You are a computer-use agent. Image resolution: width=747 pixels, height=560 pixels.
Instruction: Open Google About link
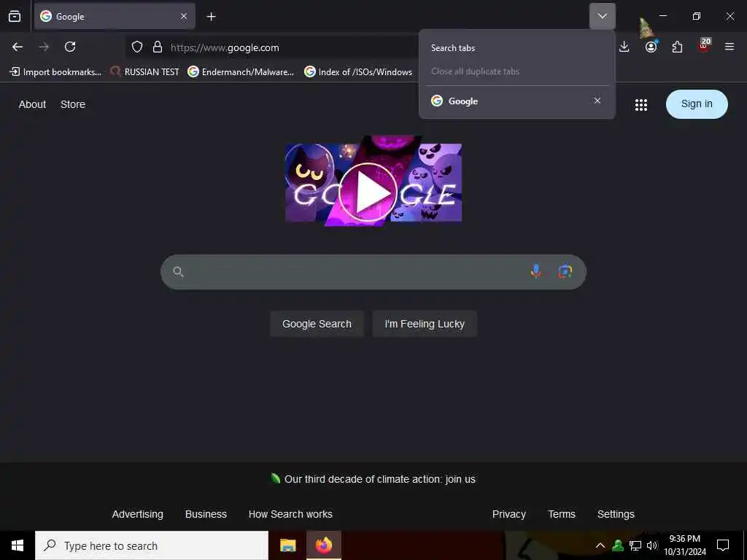pos(32,104)
